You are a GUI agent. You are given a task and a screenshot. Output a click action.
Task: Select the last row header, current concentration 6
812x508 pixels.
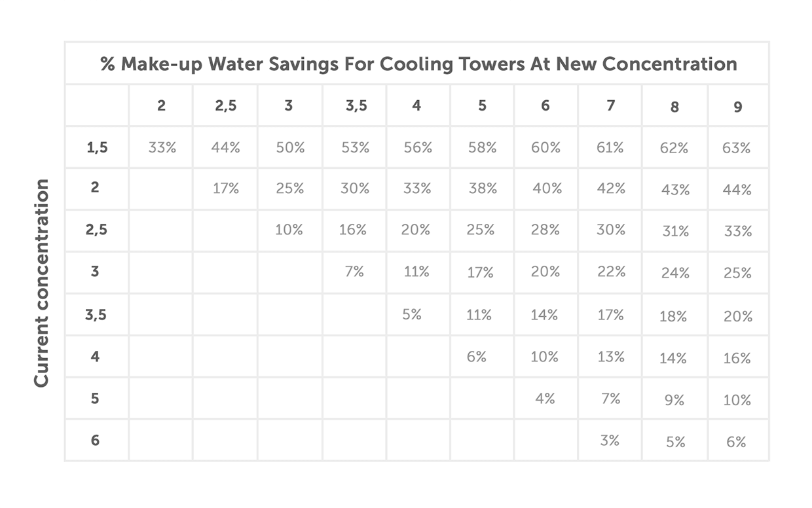[x=95, y=440]
